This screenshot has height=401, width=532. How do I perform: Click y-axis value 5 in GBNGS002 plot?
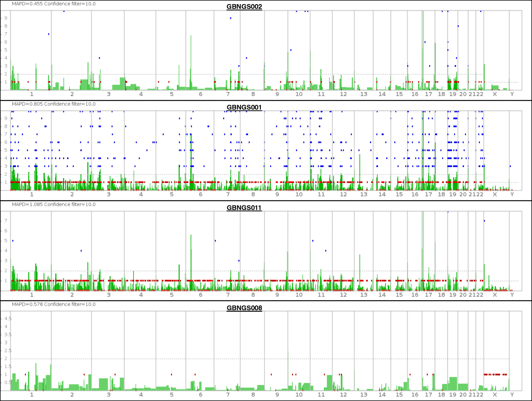pyautogui.click(x=6, y=50)
